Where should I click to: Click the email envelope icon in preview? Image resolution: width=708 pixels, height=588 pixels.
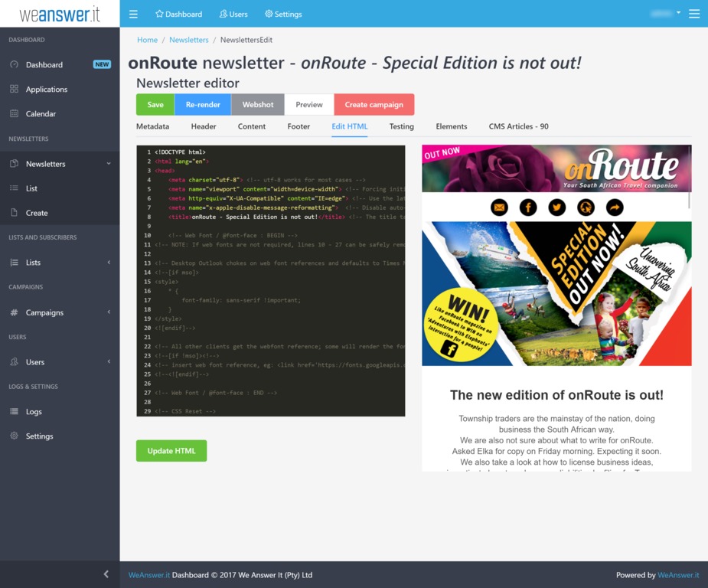point(499,207)
